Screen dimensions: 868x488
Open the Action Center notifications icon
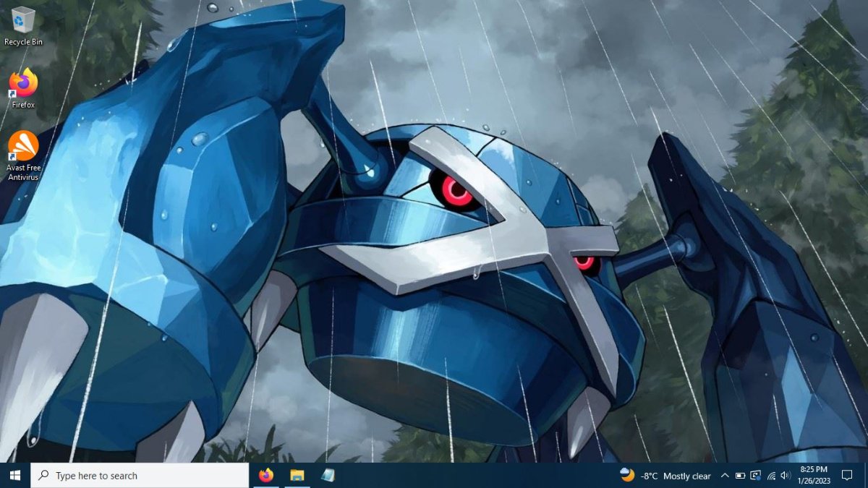click(x=847, y=476)
